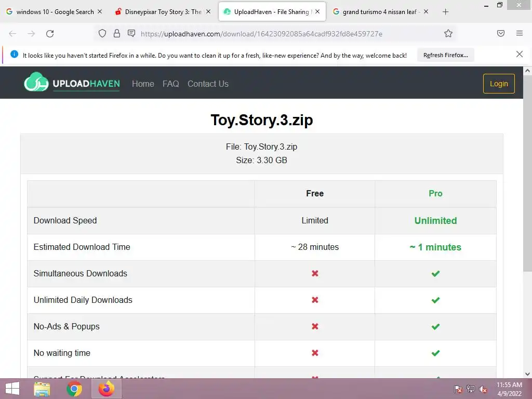This screenshot has height=399, width=532.
Task: Click the Estimated Download Time label
Action: (x=82, y=247)
